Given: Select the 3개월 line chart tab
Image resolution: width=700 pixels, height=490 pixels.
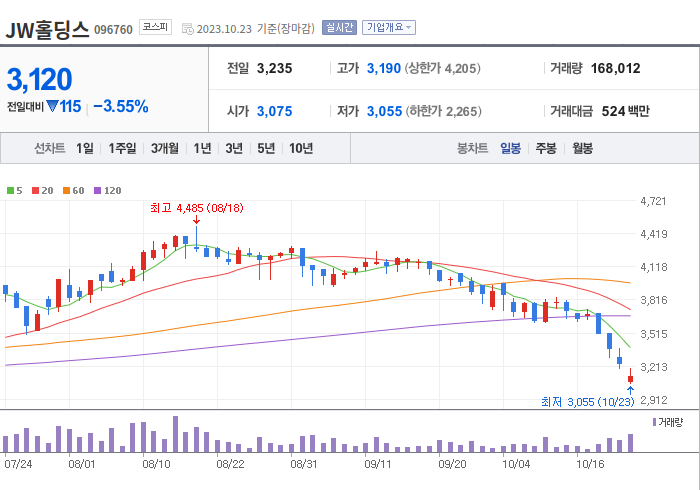Looking at the screenshot, I should tap(165, 148).
